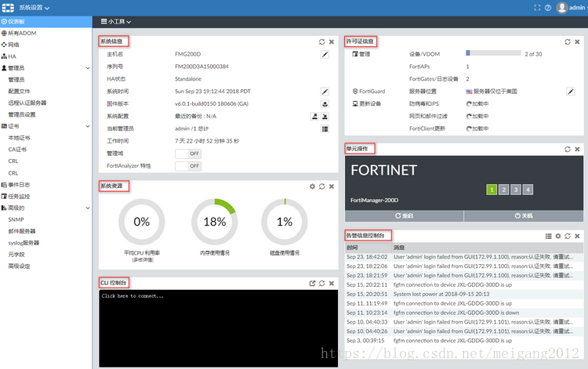Refresh the 告警信息控制台 widget

tap(568, 236)
